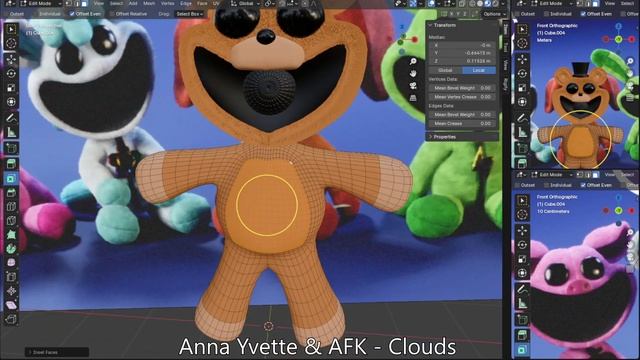Open Edit Mode dropdown in top-right viewport

coord(552,4)
